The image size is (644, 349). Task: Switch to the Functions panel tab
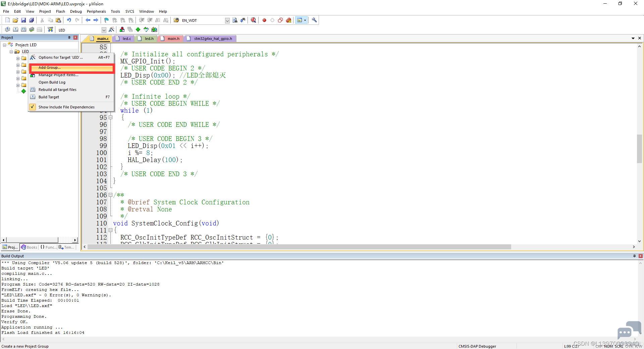coord(48,247)
